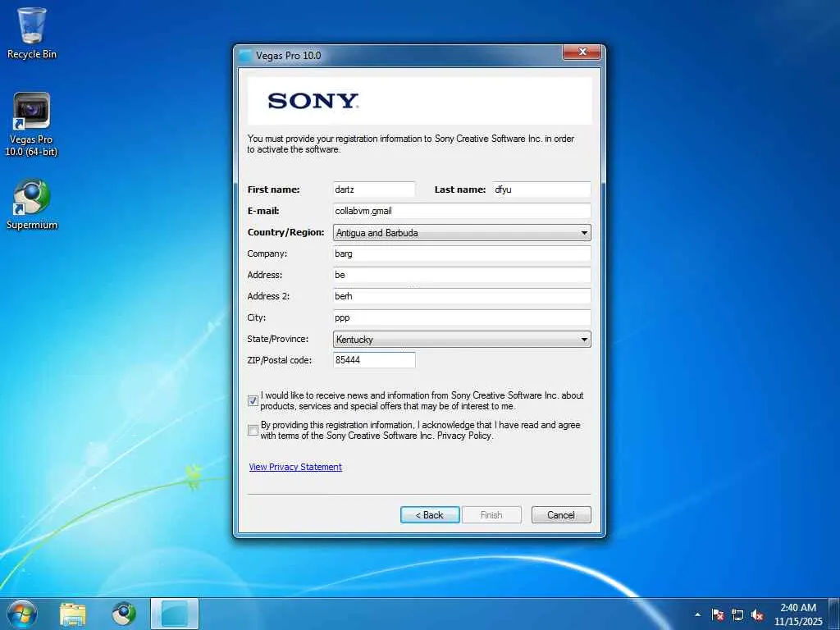This screenshot has width=840, height=630.
Task: Click the Finish button
Action: pyautogui.click(x=491, y=515)
